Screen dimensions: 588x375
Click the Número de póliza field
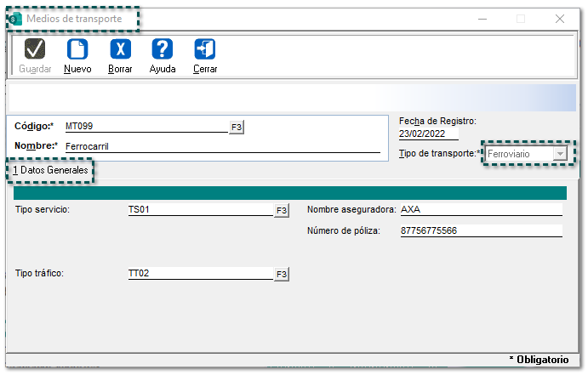tap(480, 230)
